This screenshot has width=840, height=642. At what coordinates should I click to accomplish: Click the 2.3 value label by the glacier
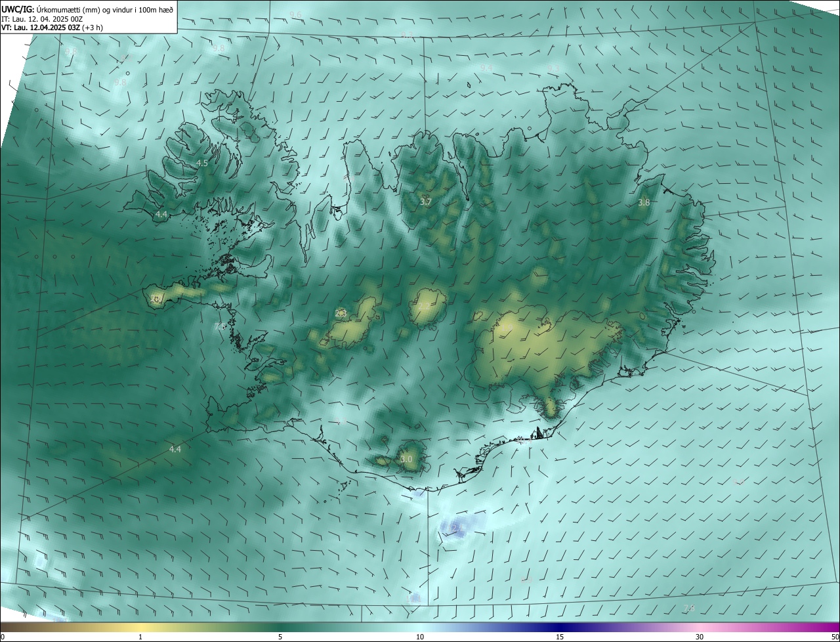pyautogui.click(x=341, y=313)
